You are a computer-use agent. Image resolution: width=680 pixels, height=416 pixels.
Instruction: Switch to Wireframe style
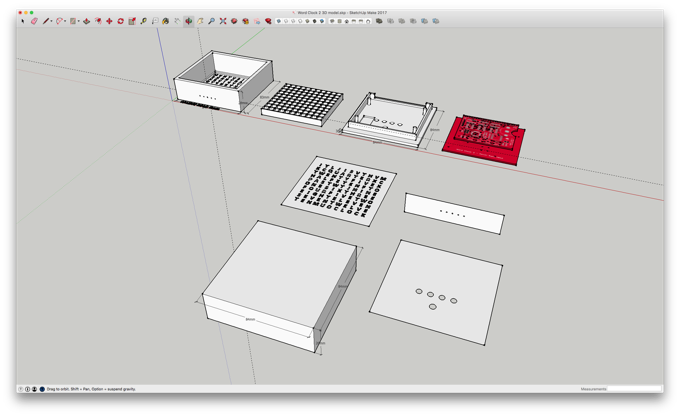click(293, 21)
